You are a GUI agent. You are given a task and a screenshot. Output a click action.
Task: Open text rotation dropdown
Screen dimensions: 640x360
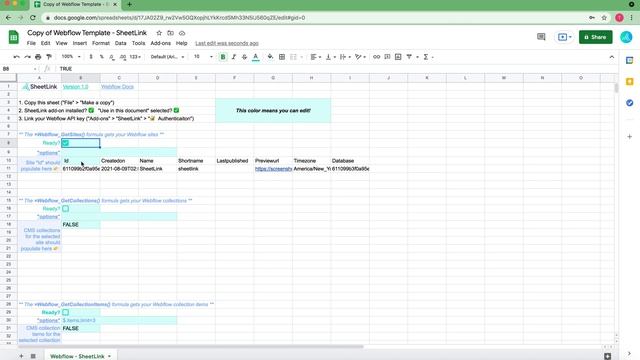(360, 57)
